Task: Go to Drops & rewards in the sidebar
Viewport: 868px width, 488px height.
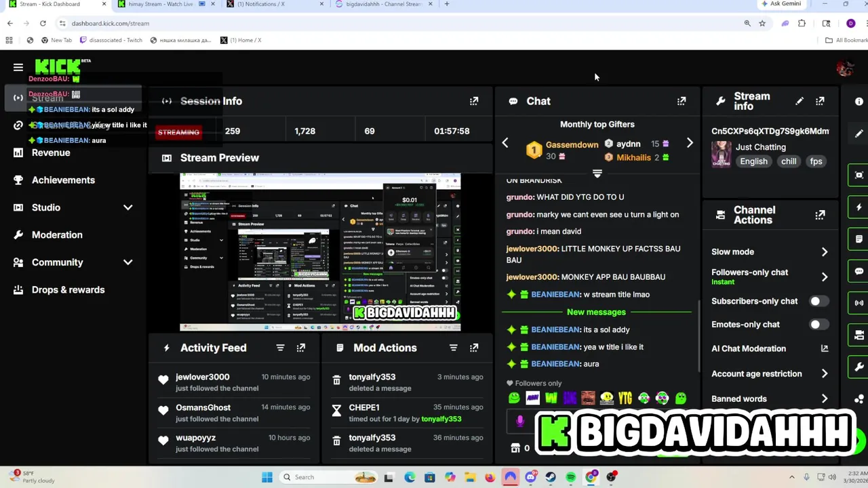Action: 68,290
